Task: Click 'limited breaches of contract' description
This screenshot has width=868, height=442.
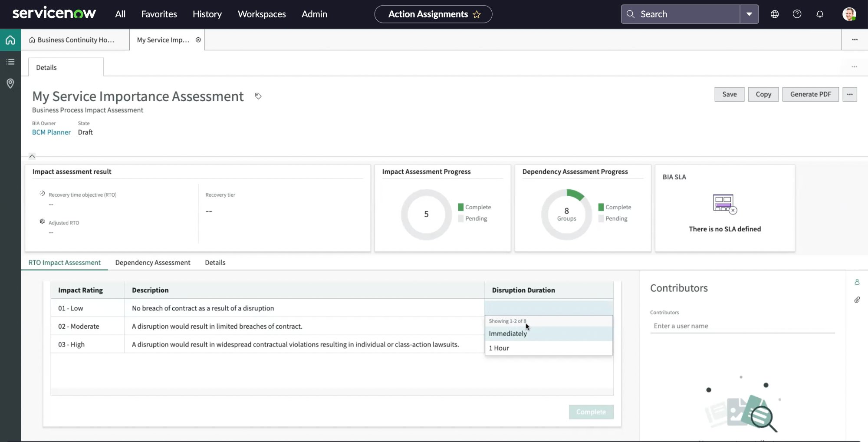Action: tap(217, 326)
